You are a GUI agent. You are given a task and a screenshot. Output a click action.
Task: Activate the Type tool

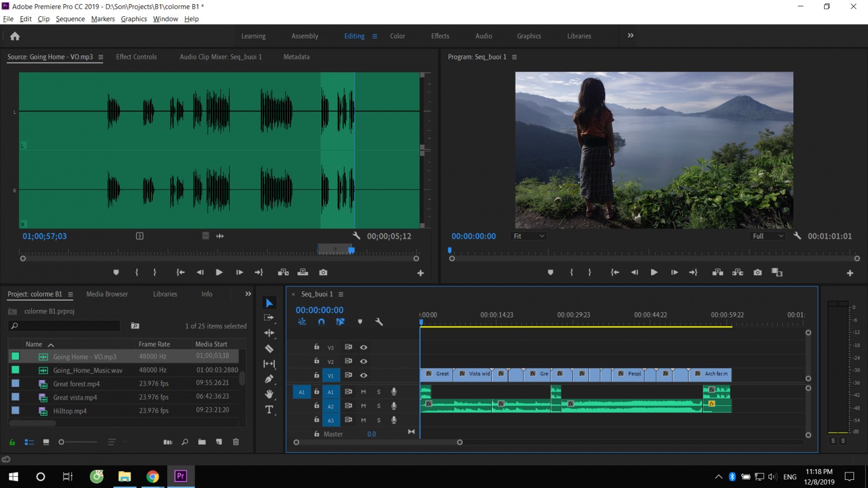click(x=269, y=409)
